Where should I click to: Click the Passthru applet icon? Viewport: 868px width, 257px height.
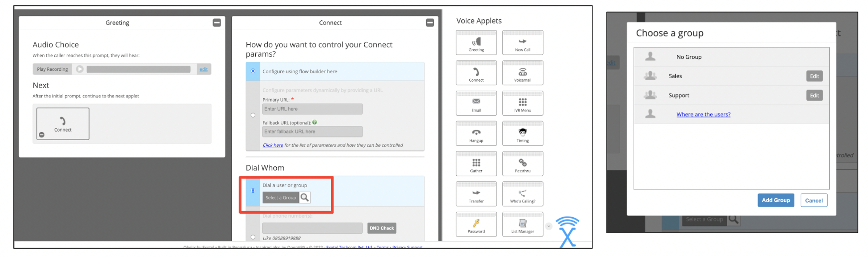point(522,164)
